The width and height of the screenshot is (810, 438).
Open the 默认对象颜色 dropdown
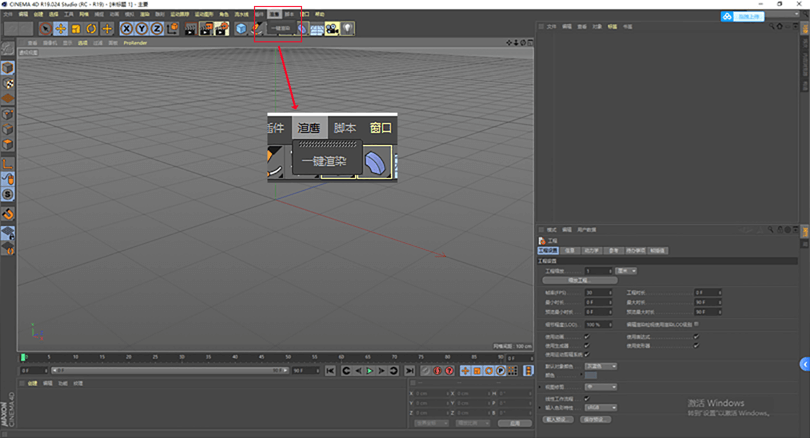(x=600, y=366)
